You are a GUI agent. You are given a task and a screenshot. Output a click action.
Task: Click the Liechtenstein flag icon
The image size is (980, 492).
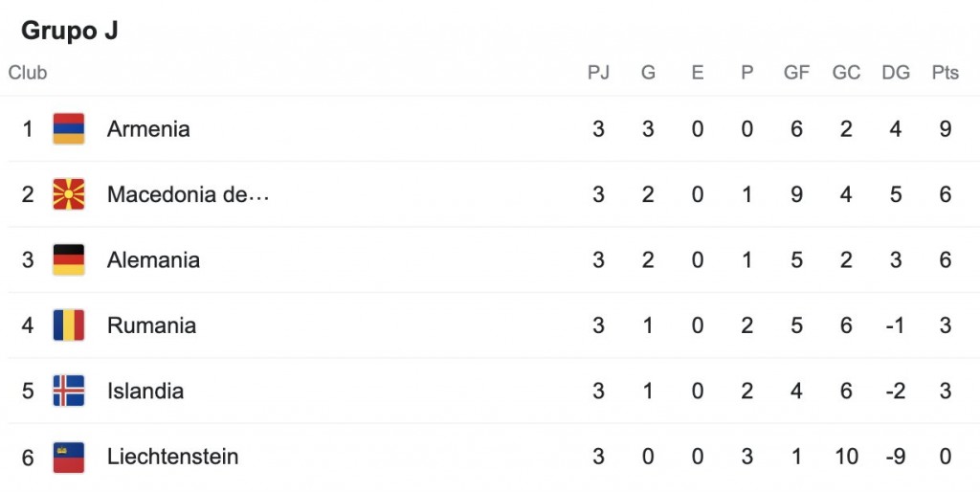tap(69, 457)
